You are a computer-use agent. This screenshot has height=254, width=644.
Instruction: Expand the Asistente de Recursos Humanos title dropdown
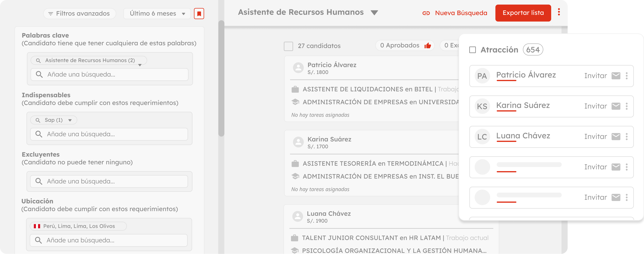point(374,13)
